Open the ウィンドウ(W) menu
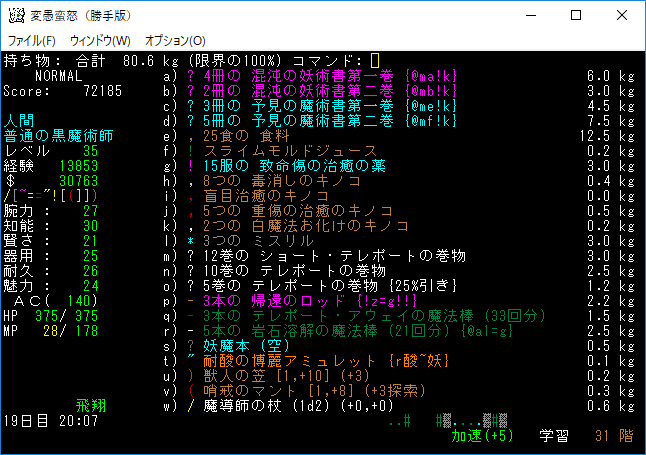This screenshot has height=455, width=646. pyautogui.click(x=100, y=40)
